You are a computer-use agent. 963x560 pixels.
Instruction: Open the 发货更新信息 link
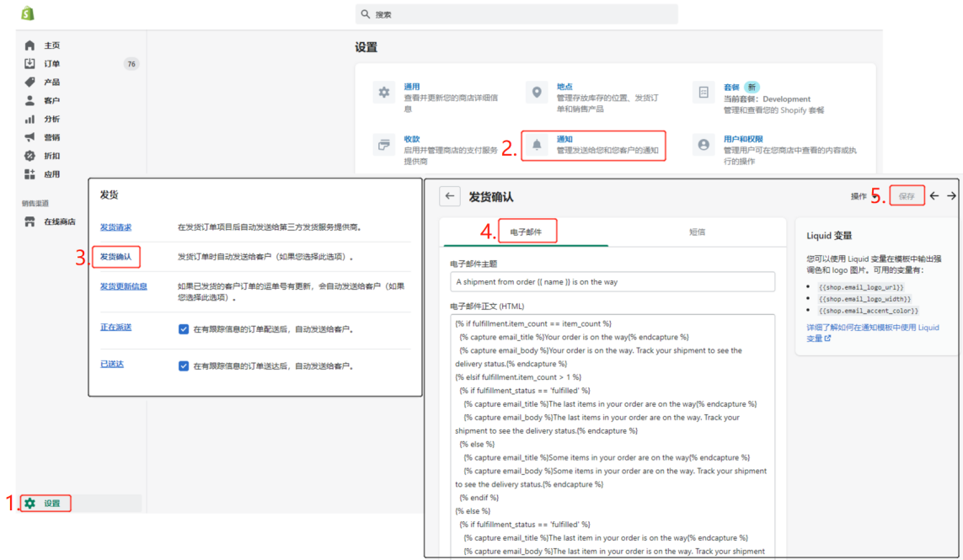pyautogui.click(x=124, y=286)
